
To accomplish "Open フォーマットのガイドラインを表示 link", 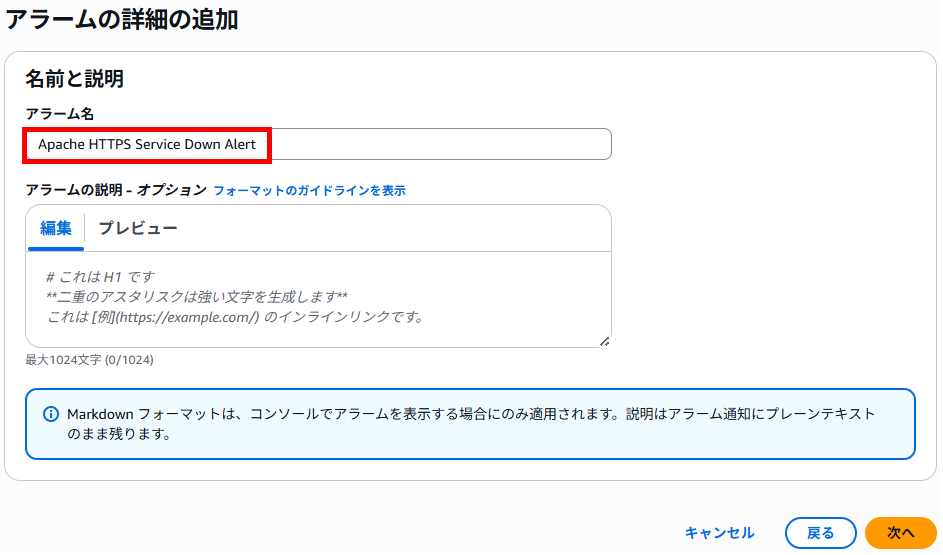I will (309, 191).
